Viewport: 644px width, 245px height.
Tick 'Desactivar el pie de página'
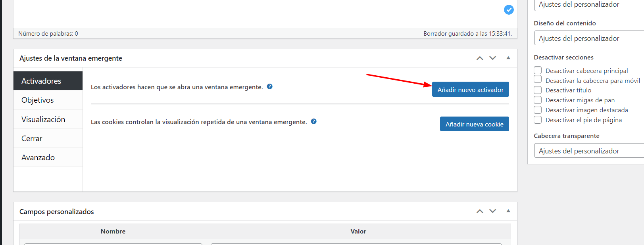pyautogui.click(x=538, y=120)
